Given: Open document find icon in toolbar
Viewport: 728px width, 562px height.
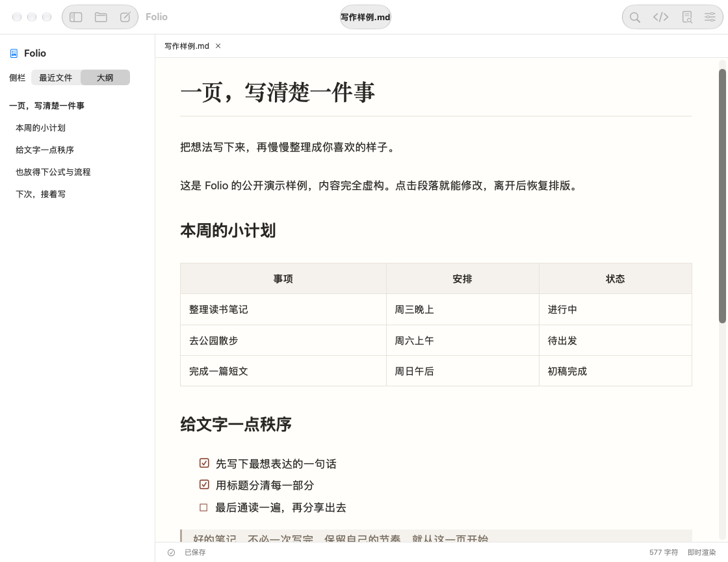Looking at the screenshot, I should [x=686, y=17].
